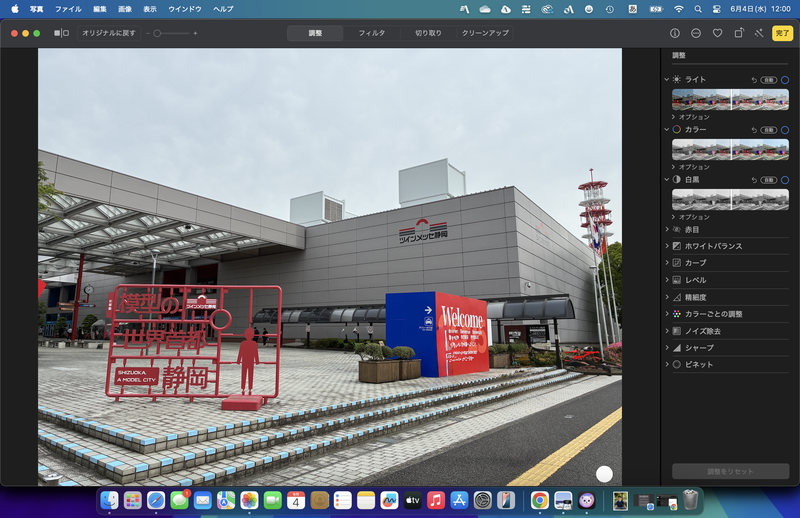Click the 調整をリセット button
Image resolution: width=800 pixels, height=518 pixels.
730,471
